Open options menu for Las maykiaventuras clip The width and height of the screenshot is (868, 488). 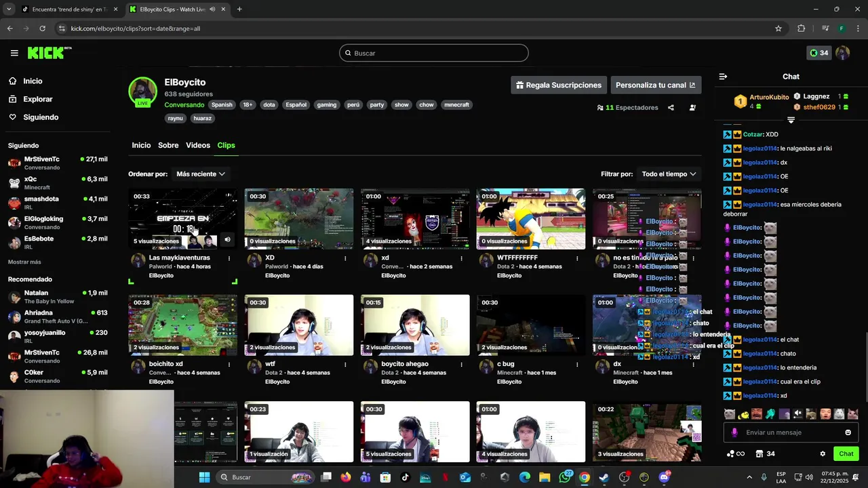pos(229,258)
